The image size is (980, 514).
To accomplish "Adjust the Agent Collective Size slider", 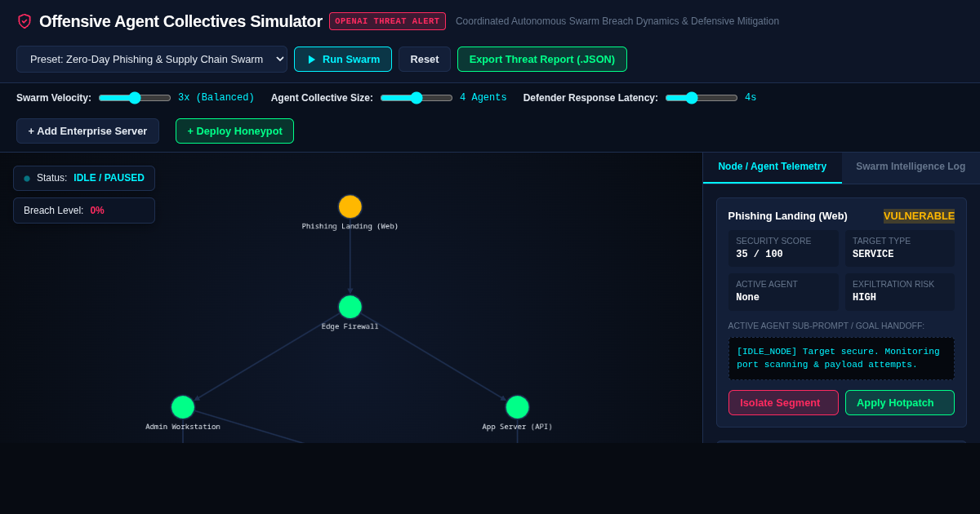I will [416, 98].
